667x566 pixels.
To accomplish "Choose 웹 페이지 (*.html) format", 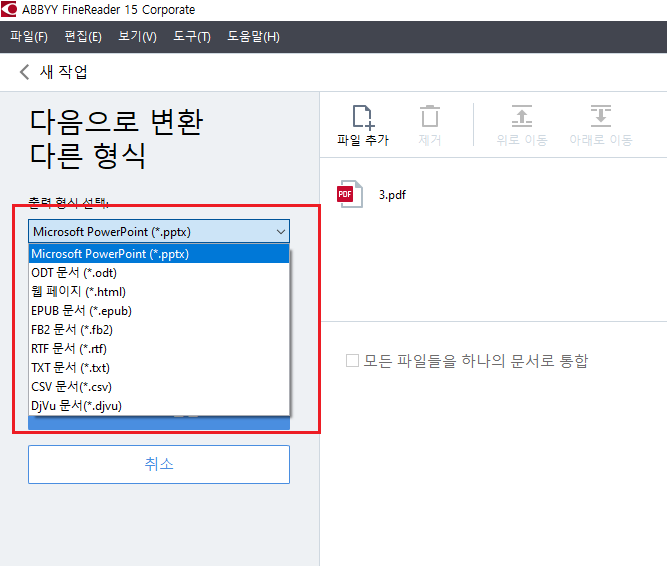I will (159, 292).
